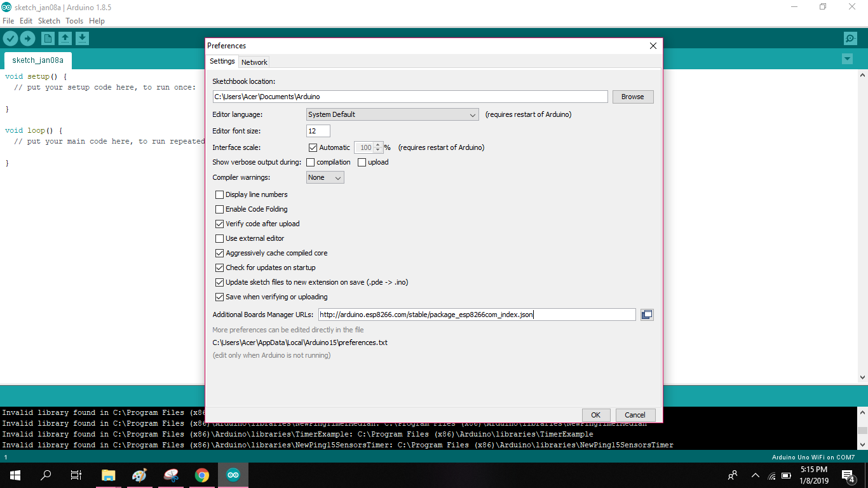This screenshot has width=868, height=488.
Task: Open the File menu
Action: point(8,21)
